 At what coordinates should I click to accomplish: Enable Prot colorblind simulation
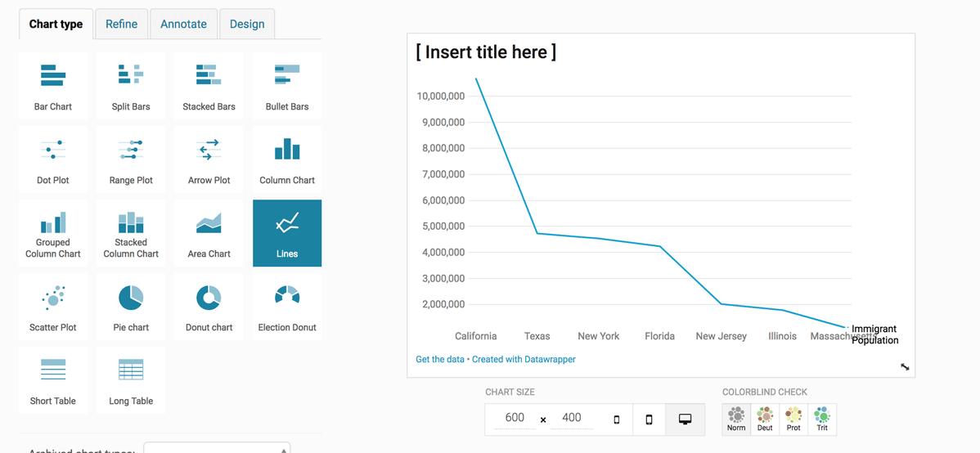pyautogui.click(x=793, y=419)
